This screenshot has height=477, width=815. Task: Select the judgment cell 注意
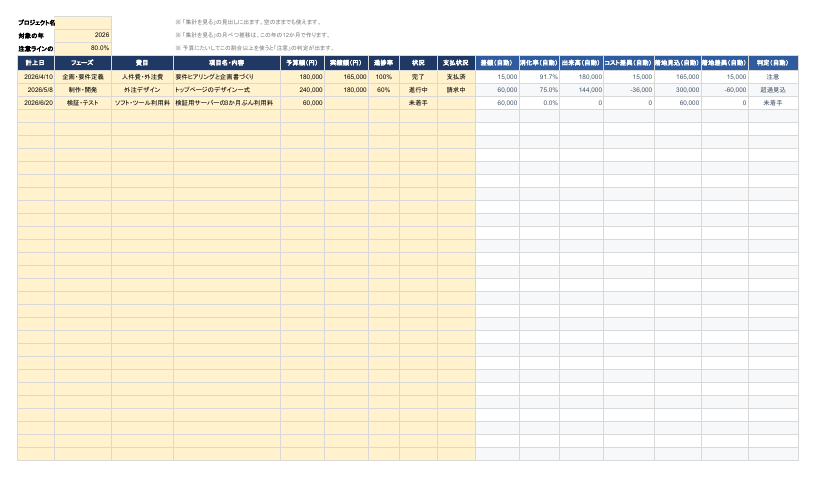tap(773, 77)
